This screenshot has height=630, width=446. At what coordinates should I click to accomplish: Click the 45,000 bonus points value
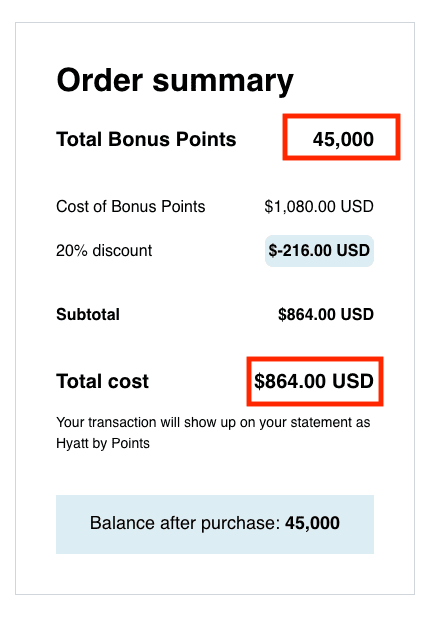click(343, 139)
